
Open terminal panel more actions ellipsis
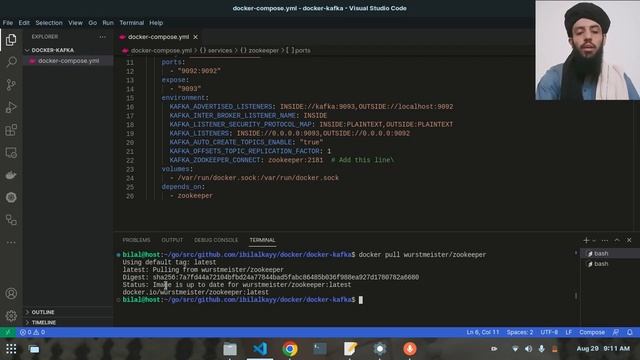[605, 240]
